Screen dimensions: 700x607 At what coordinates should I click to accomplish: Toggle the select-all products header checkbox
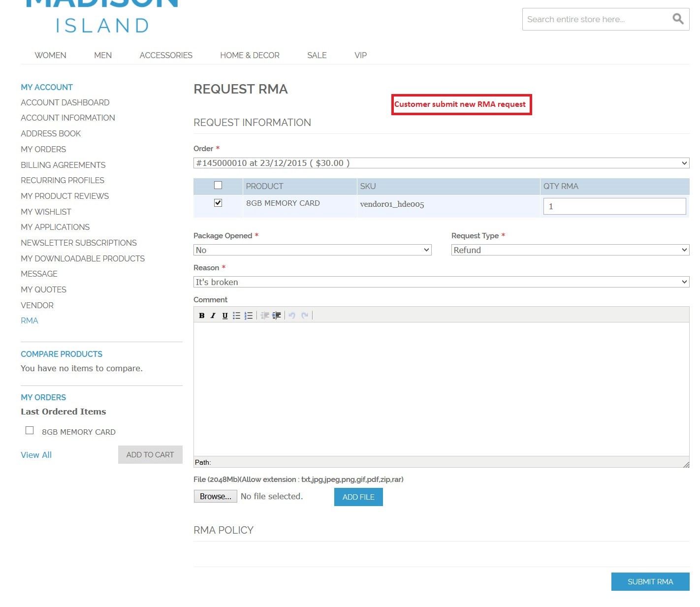tap(218, 185)
